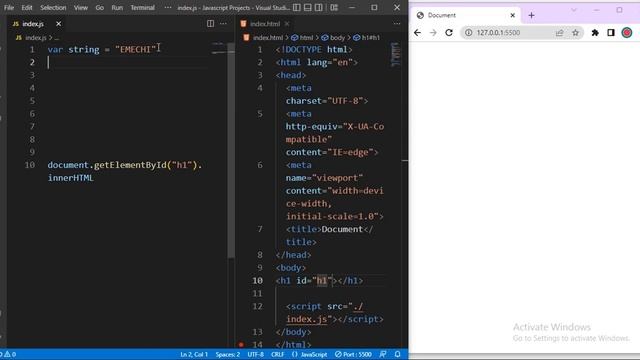This screenshot has width=640, height=360.
Task: Bookmark this page with star icon
Action: [x=576, y=33]
